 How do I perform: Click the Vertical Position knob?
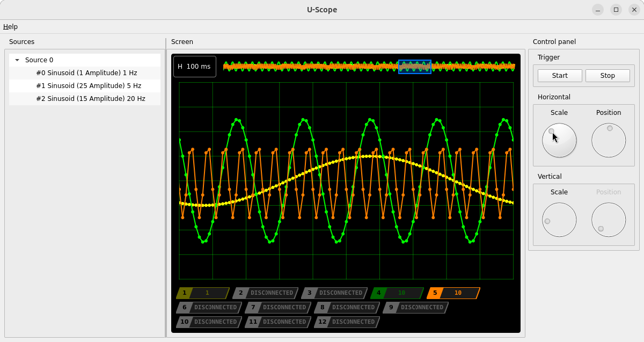click(609, 220)
